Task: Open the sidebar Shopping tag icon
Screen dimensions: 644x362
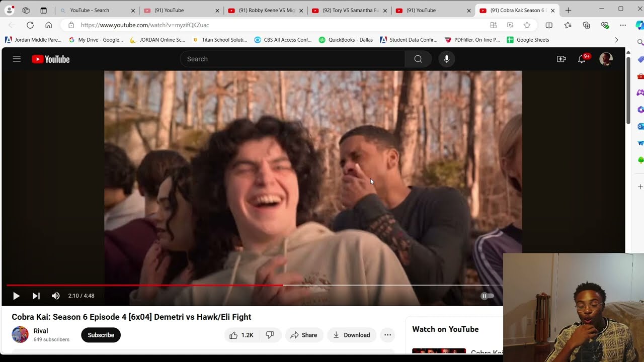Action: 640,59
